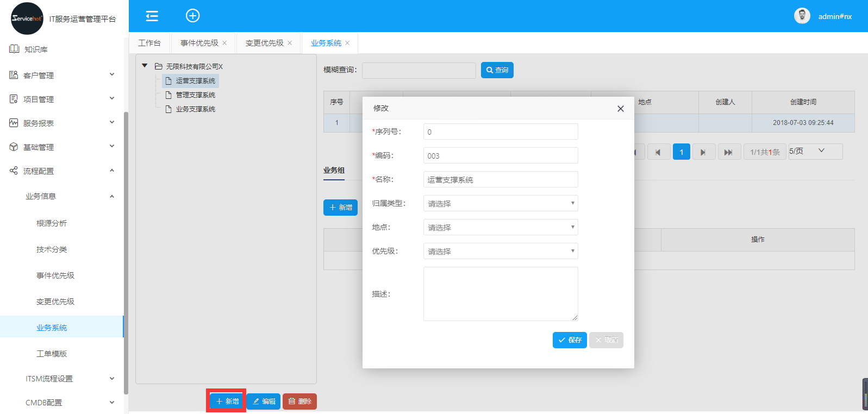868x414 pixels.
Task: Open the 知识库 sidebar item
Action: click(x=36, y=49)
